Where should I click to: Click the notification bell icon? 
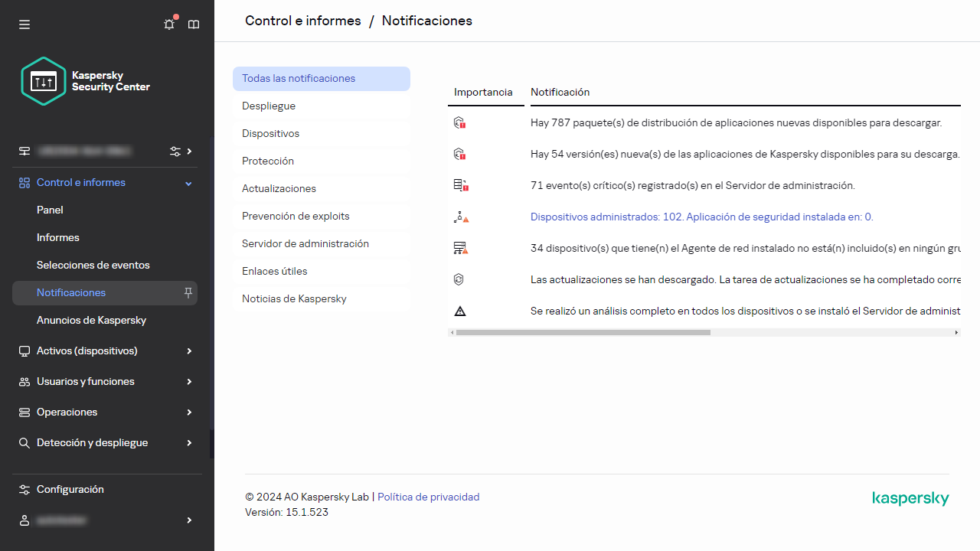click(x=169, y=24)
